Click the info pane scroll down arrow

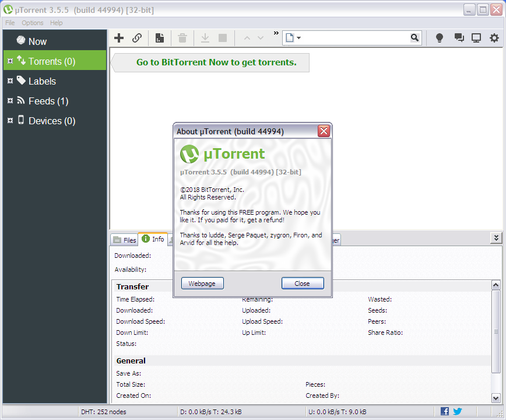(x=496, y=398)
